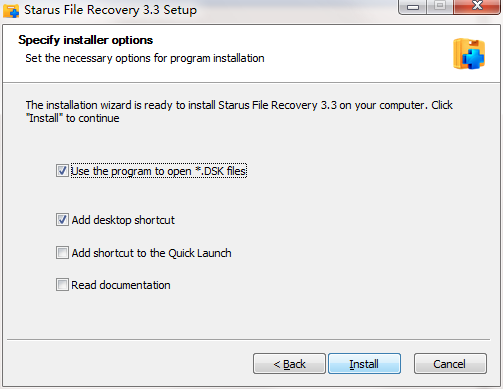Click the 'Use the program to open *.DSK files' label
503x389 pixels.
(x=159, y=171)
